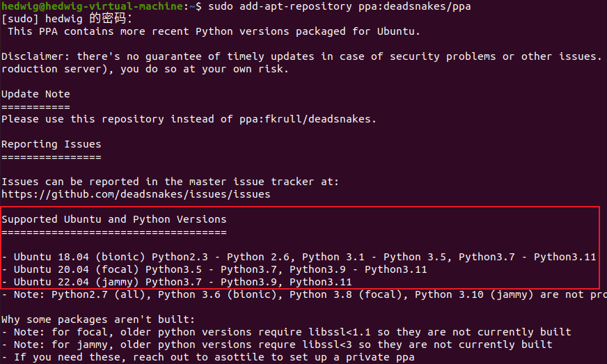The image size is (607, 364).
Task: Click the libssl<3 jammy note
Action: [x=277, y=345]
